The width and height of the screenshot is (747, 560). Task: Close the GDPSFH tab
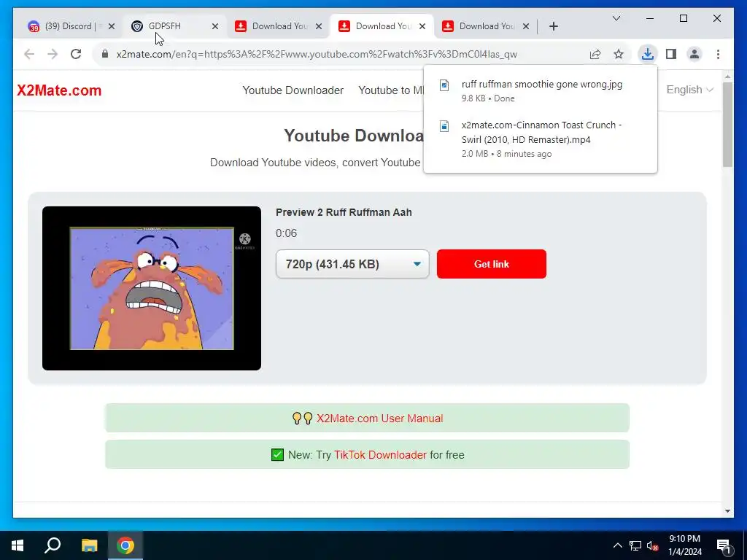tap(215, 26)
